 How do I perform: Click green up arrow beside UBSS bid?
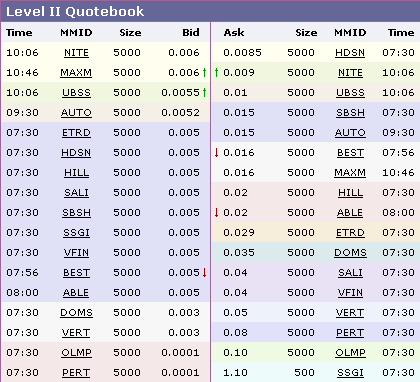(x=204, y=92)
